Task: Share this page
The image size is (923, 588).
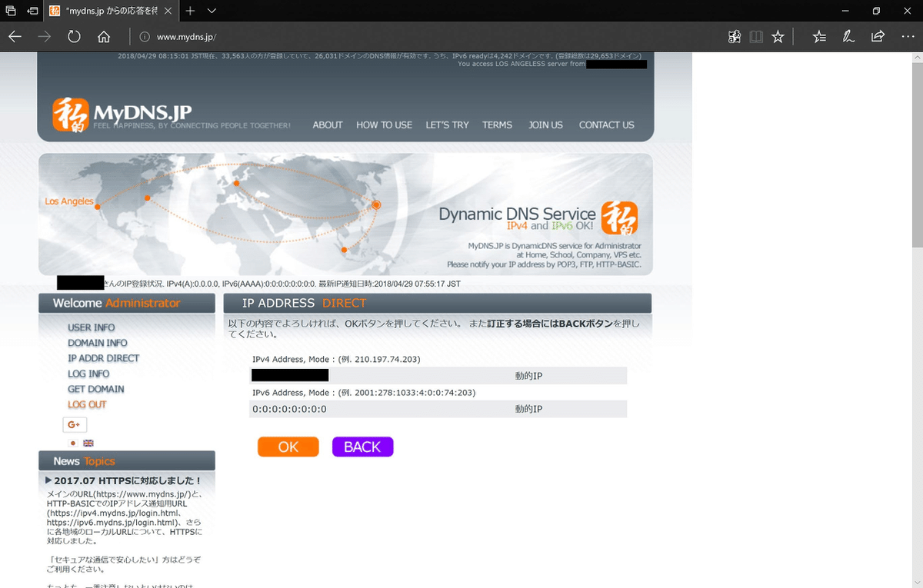Action: pos(878,36)
